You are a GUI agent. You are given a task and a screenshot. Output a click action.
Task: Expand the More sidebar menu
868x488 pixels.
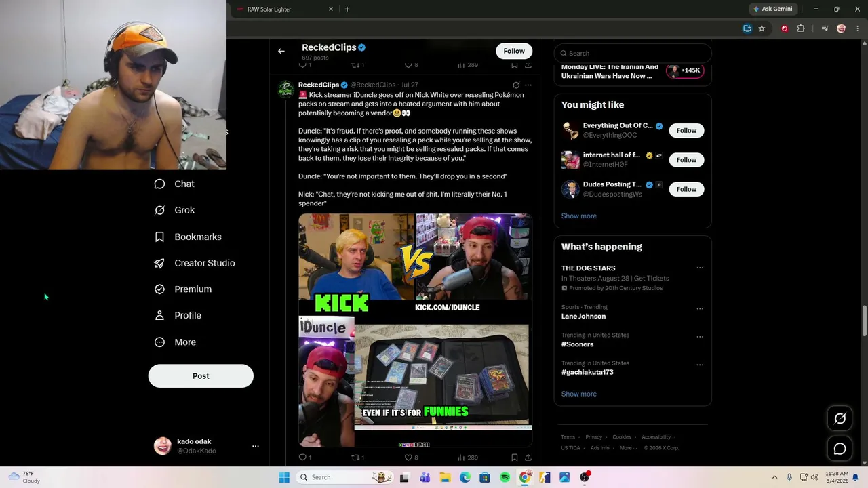point(175,342)
